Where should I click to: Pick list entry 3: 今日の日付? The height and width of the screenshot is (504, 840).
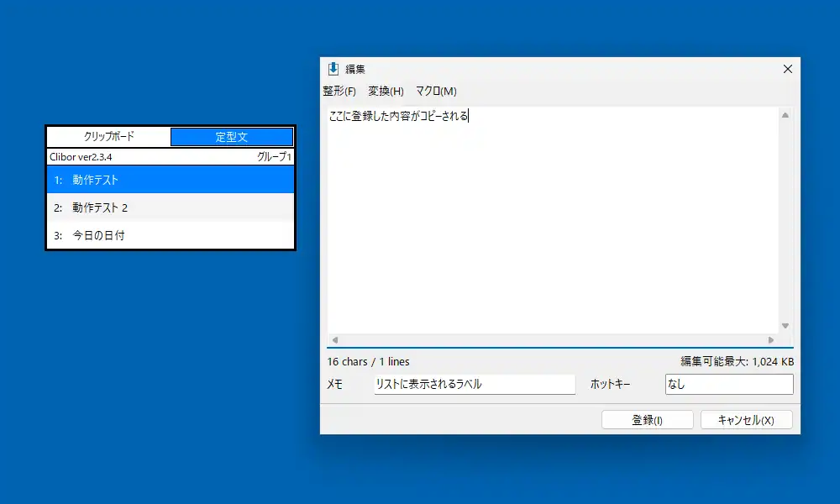(x=171, y=236)
